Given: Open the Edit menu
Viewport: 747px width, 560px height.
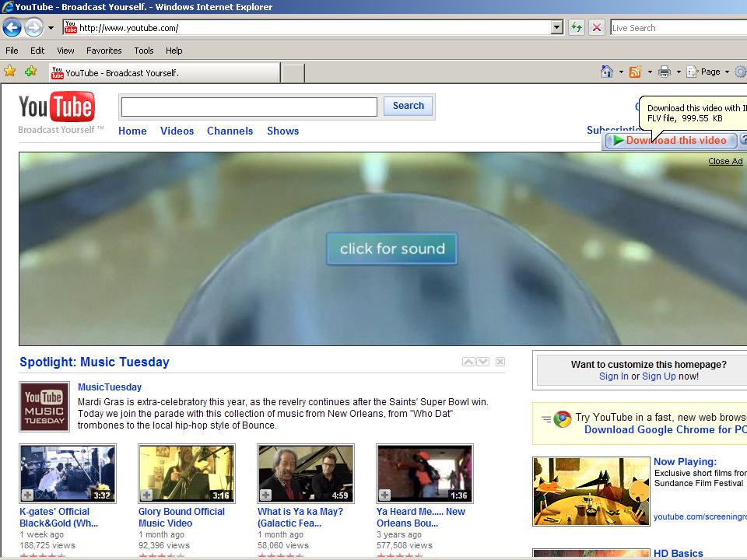Looking at the screenshot, I should pos(37,51).
